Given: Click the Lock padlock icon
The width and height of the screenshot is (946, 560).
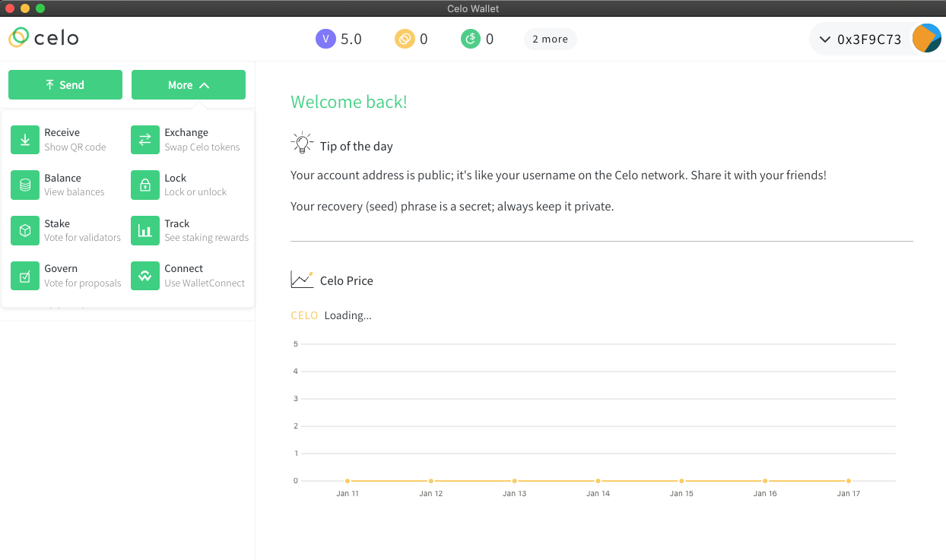Looking at the screenshot, I should [145, 185].
